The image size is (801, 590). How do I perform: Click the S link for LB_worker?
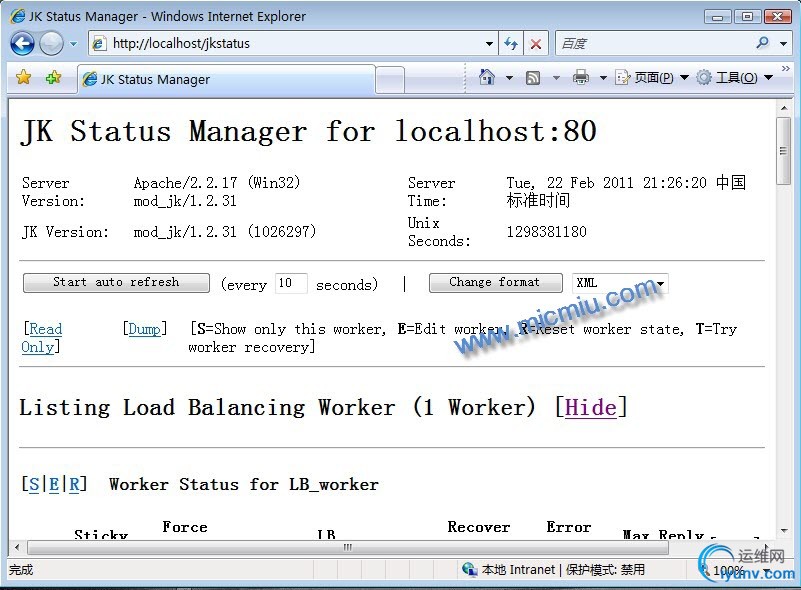[x=34, y=484]
